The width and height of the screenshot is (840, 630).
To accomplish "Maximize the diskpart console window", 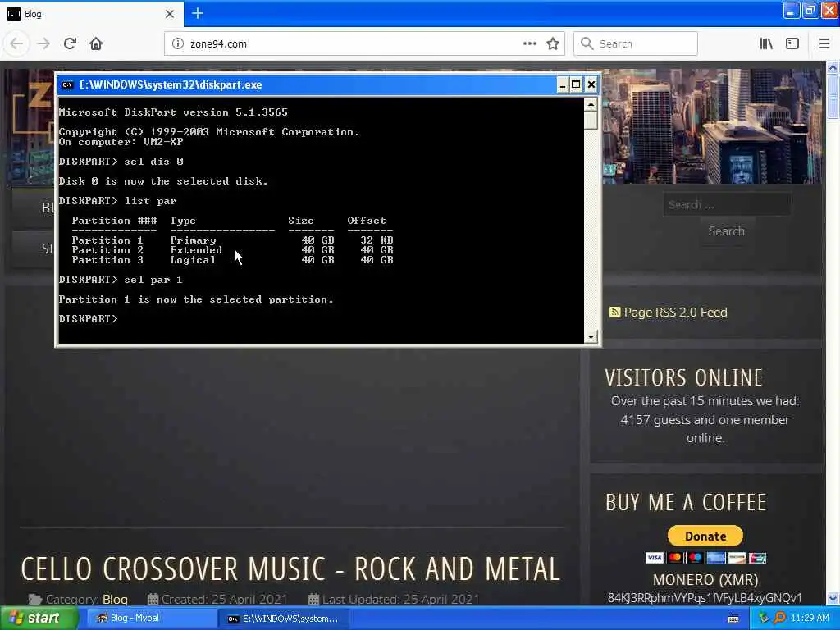I will 576,84.
